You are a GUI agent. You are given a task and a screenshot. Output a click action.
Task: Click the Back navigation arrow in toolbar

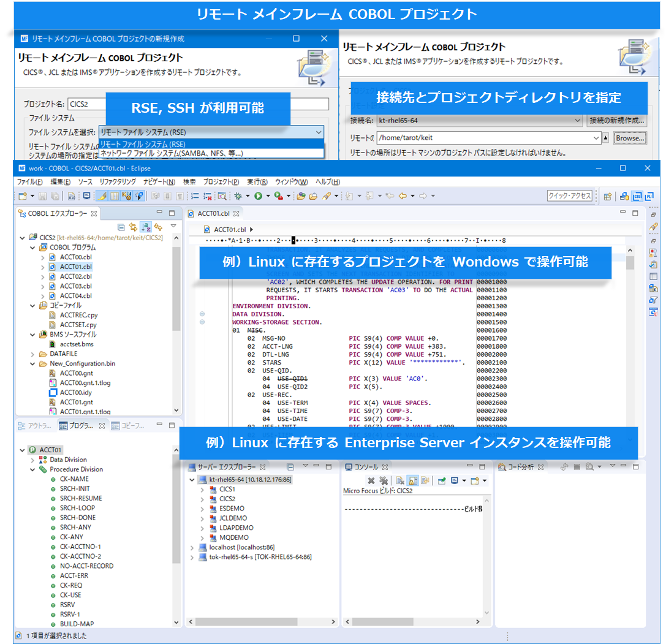pyautogui.click(x=402, y=196)
